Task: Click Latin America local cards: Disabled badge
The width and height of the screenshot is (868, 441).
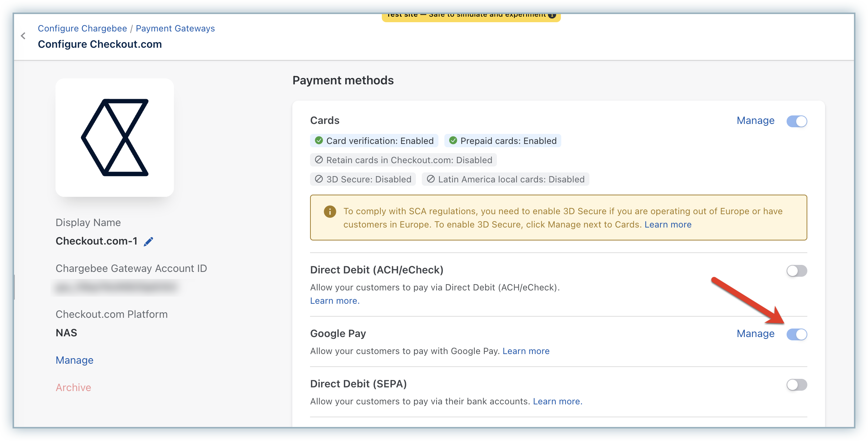Action: coord(505,179)
